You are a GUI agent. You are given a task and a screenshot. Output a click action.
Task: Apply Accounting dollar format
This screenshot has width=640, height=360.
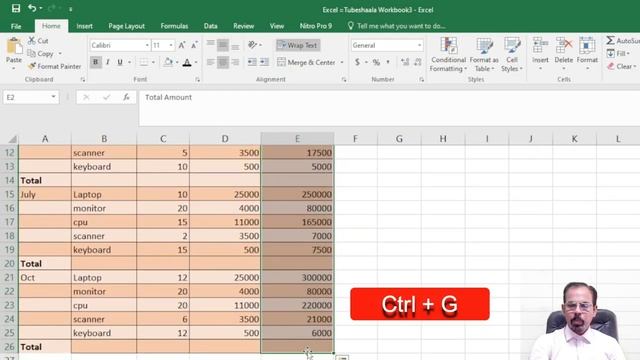(357, 62)
